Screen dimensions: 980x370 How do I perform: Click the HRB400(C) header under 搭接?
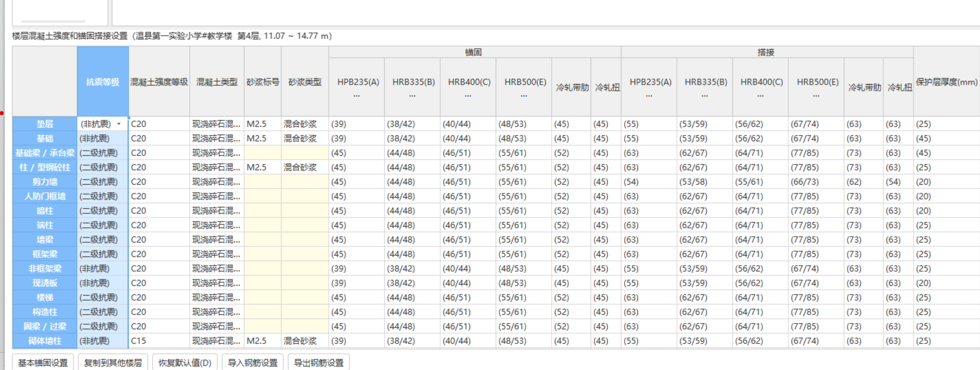[760, 87]
